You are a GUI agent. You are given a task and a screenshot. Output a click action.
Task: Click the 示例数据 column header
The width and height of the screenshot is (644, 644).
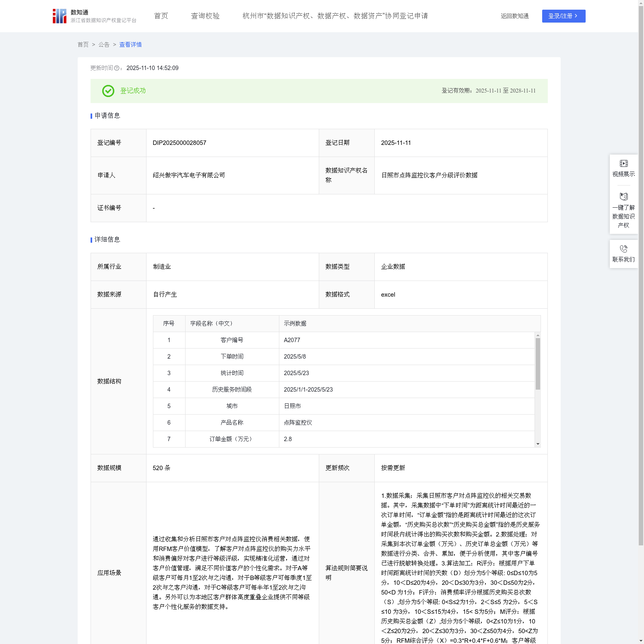click(x=295, y=324)
